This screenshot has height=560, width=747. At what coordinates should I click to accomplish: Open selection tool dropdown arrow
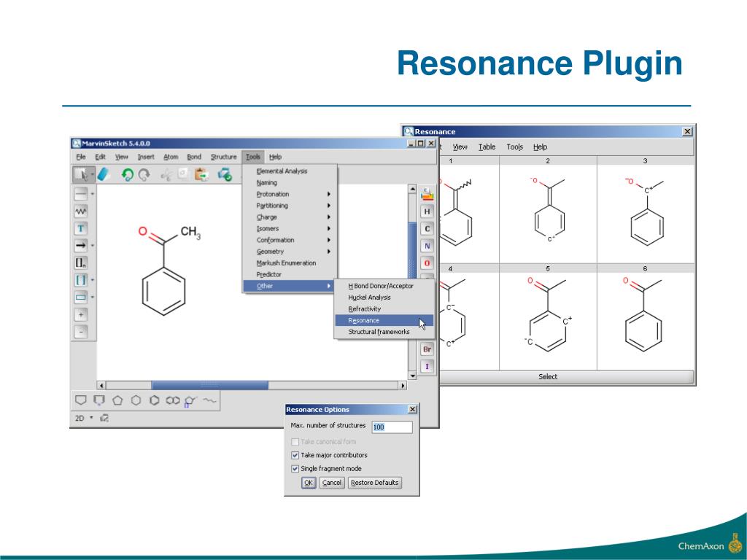coord(93,175)
